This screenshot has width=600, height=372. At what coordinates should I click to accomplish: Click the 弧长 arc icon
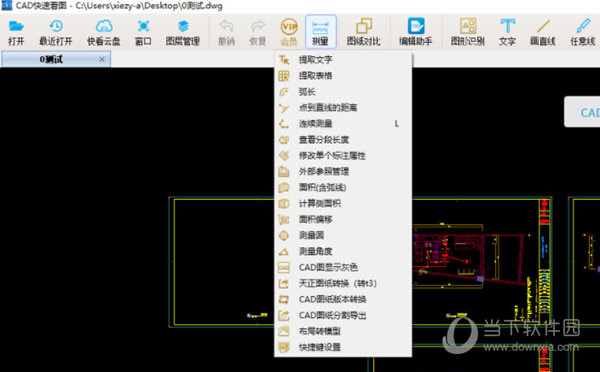click(284, 92)
